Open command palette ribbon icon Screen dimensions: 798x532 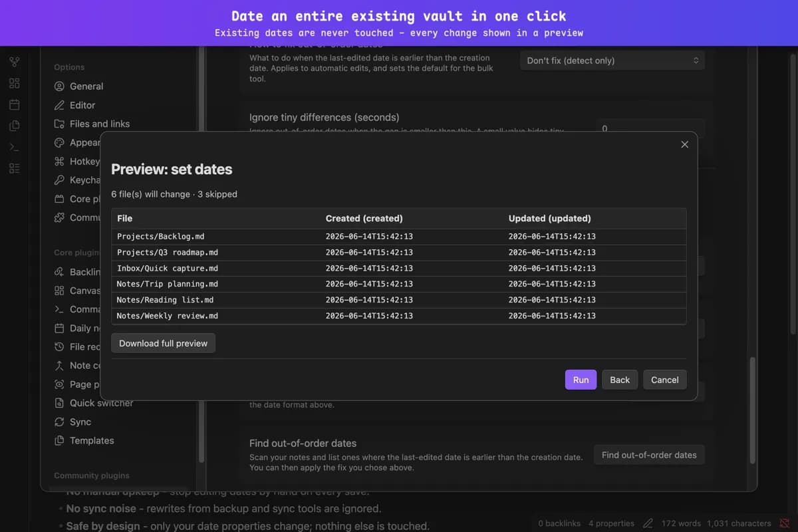click(x=15, y=147)
